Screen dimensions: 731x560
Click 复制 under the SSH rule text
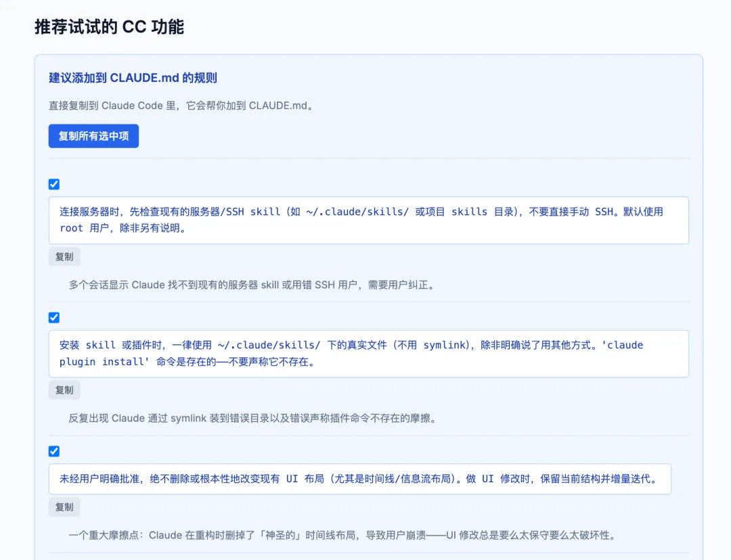tap(64, 256)
